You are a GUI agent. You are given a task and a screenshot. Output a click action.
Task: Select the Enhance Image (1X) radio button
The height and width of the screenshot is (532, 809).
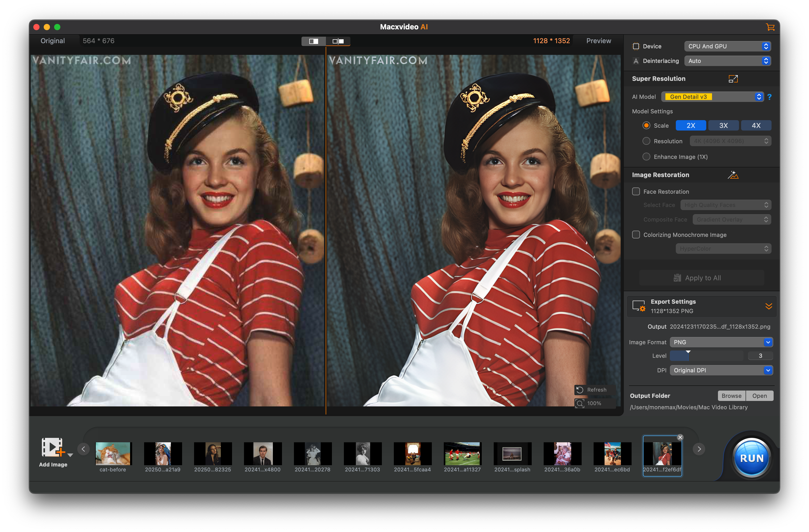tap(646, 157)
